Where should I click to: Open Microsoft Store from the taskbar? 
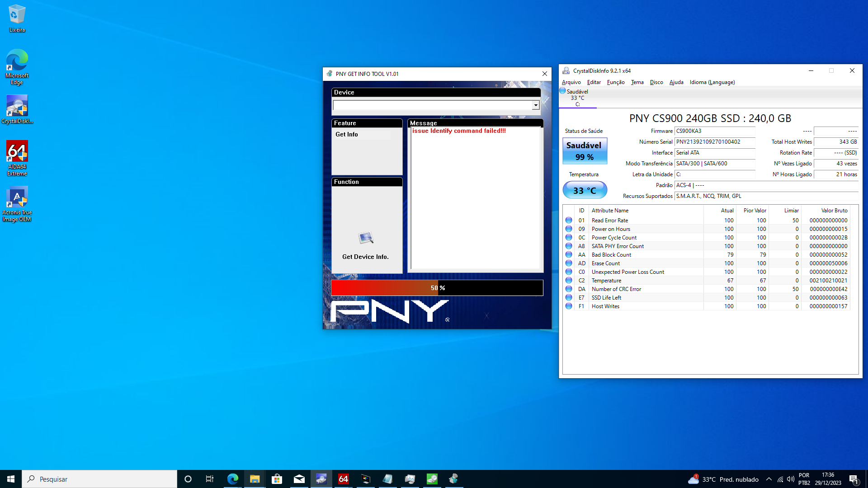[x=277, y=479]
